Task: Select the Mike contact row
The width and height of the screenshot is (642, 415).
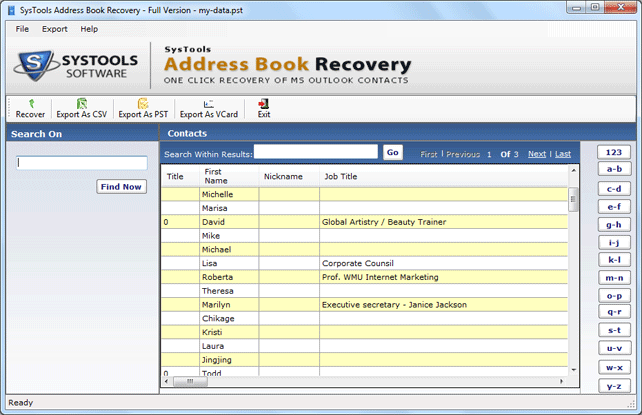Action: click(x=364, y=236)
